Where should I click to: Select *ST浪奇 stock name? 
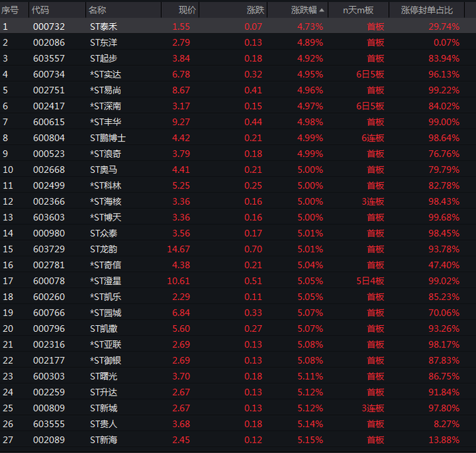(105, 154)
